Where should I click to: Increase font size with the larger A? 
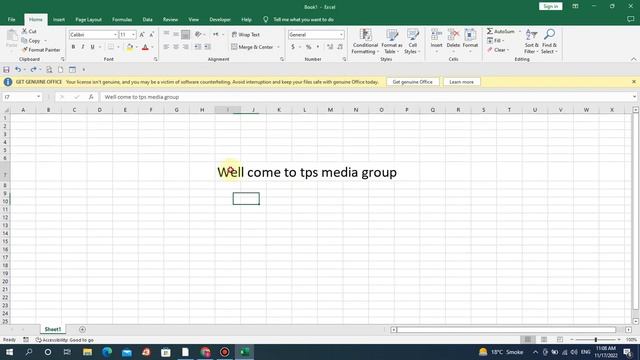(x=142, y=35)
